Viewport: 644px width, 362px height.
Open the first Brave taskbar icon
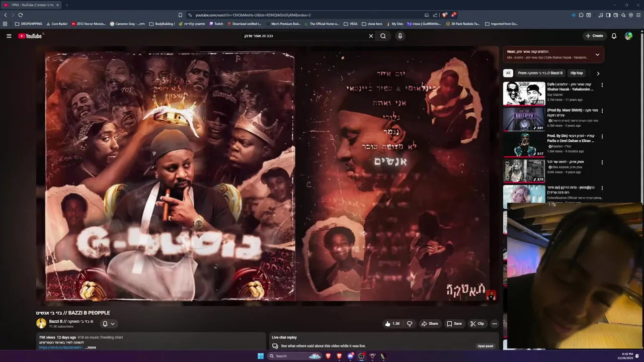click(x=328, y=356)
